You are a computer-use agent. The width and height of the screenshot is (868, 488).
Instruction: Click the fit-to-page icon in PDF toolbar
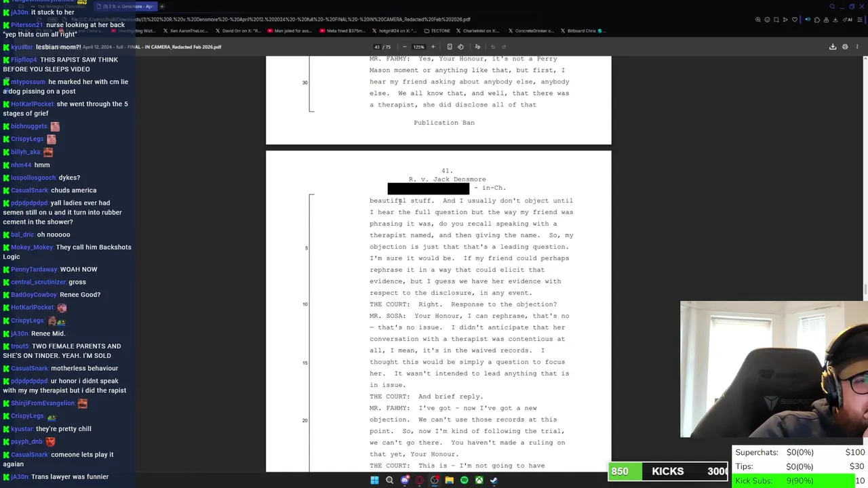tap(449, 47)
